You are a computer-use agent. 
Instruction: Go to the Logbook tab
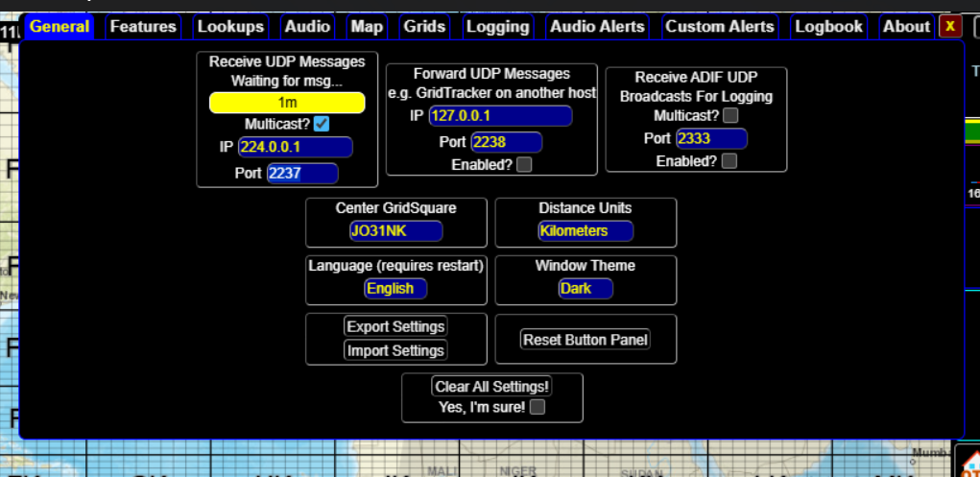pos(828,27)
